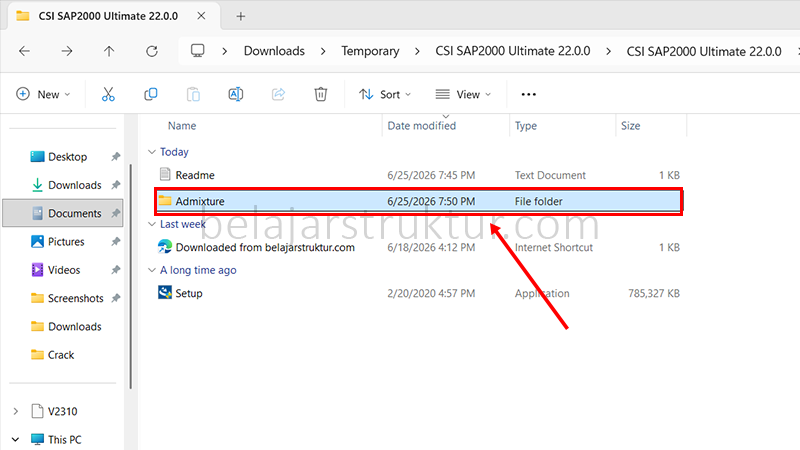Screen dimensions: 800x450
Task: Open the yellow Downloads folder in sidebar
Action: tap(74, 327)
